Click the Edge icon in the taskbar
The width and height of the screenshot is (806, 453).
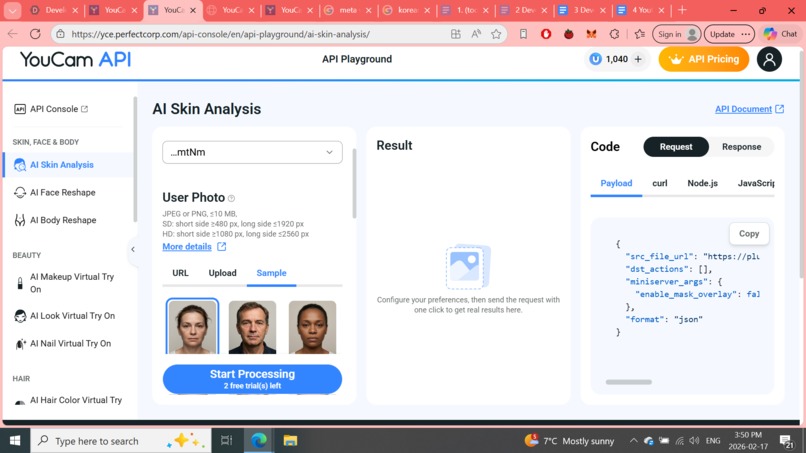pyautogui.click(x=259, y=441)
